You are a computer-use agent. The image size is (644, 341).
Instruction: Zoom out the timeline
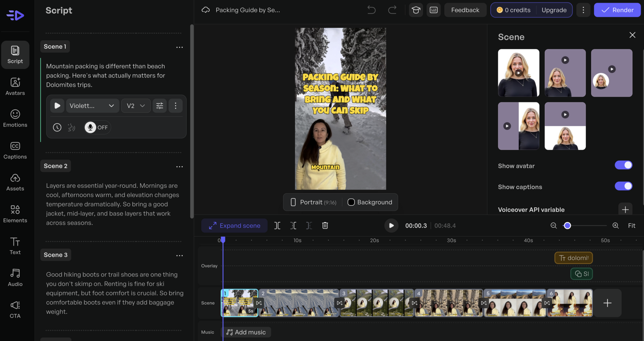pyautogui.click(x=554, y=226)
